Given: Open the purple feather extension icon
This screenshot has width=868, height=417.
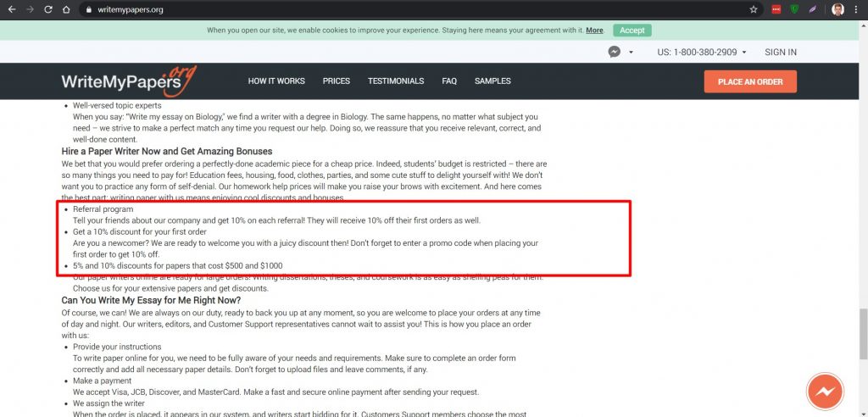Looking at the screenshot, I should (x=812, y=9).
